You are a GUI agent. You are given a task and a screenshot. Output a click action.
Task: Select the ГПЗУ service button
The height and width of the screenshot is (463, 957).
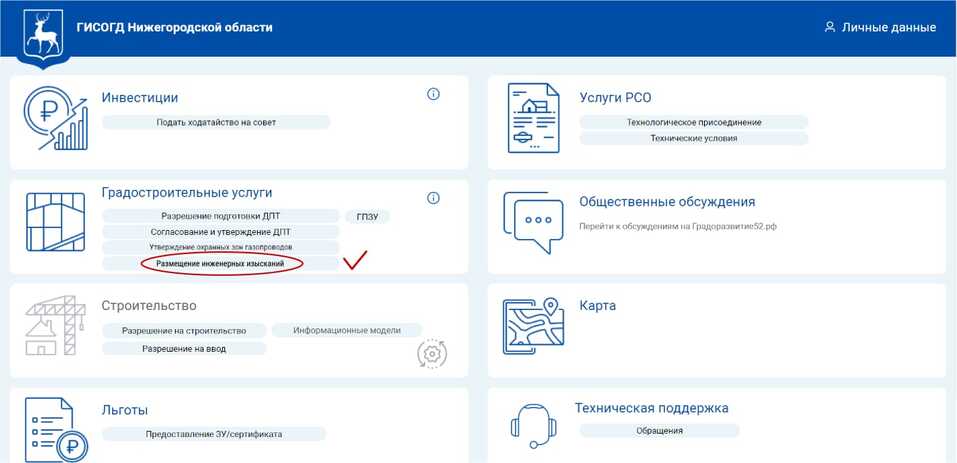pos(367,216)
